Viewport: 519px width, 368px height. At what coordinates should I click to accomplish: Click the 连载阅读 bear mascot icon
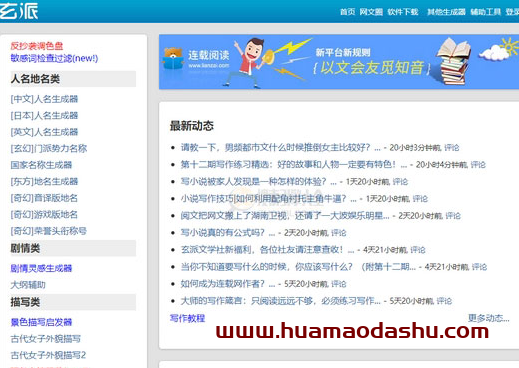click(x=173, y=59)
